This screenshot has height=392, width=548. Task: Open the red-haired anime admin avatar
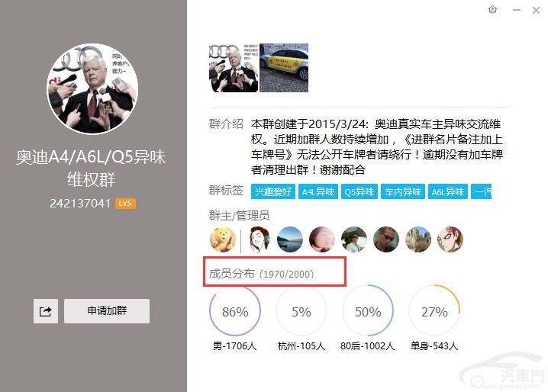point(450,239)
